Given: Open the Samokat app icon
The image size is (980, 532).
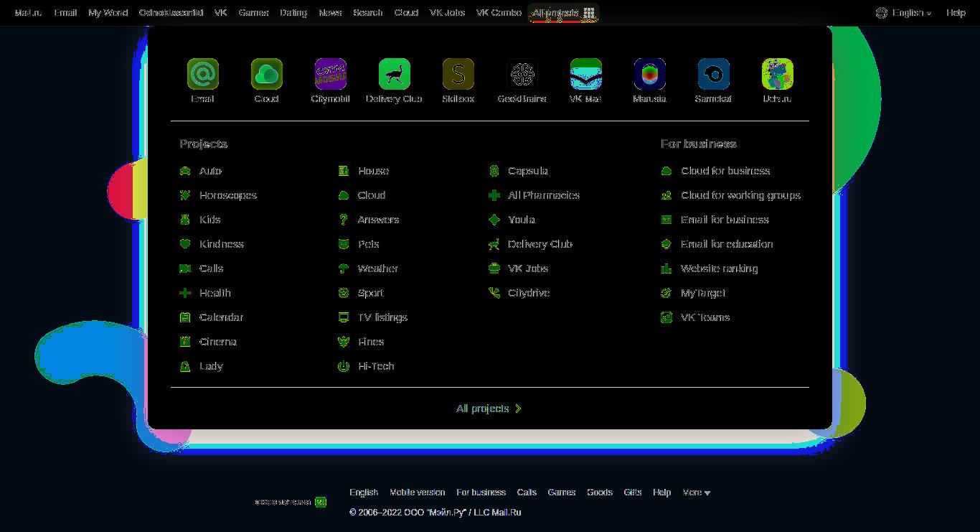Looking at the screenshot, I should (x=713, y=74).
